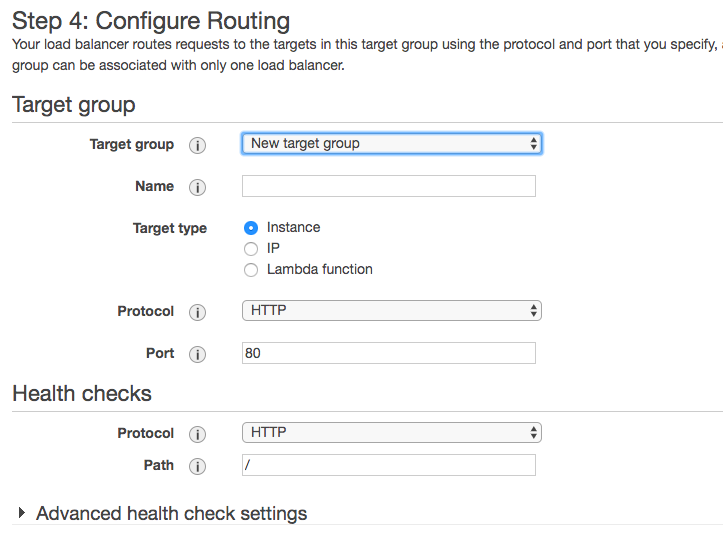Viewport: 723px width, 533px height.
Task: Click info icon beside target group Protocol
Action: click(x=198, y=312)
